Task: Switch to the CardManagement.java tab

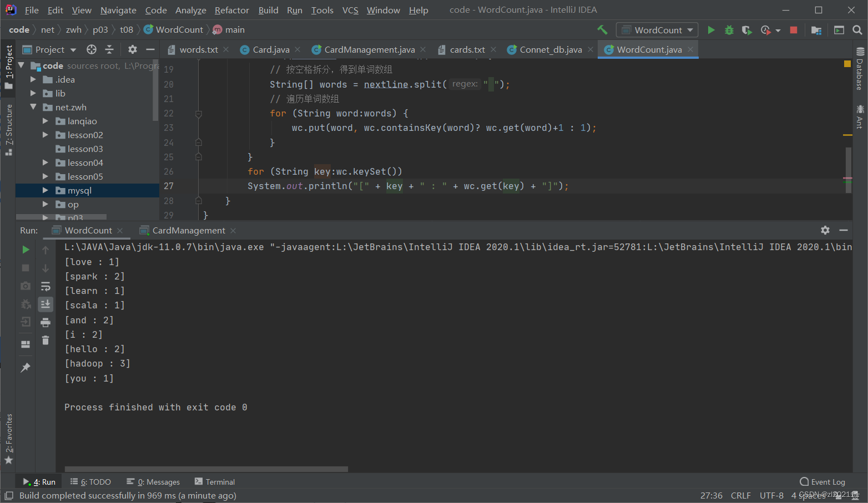Action: point(370,49)
